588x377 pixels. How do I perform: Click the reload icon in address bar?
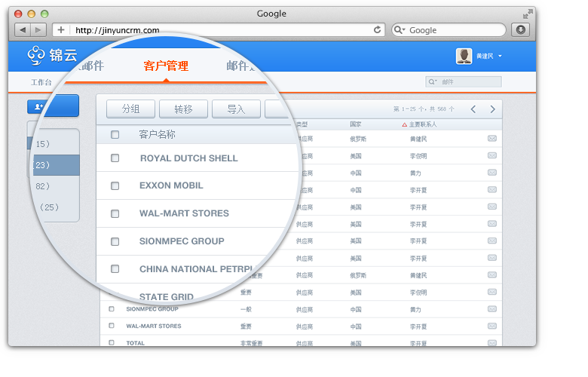[378, 30]
